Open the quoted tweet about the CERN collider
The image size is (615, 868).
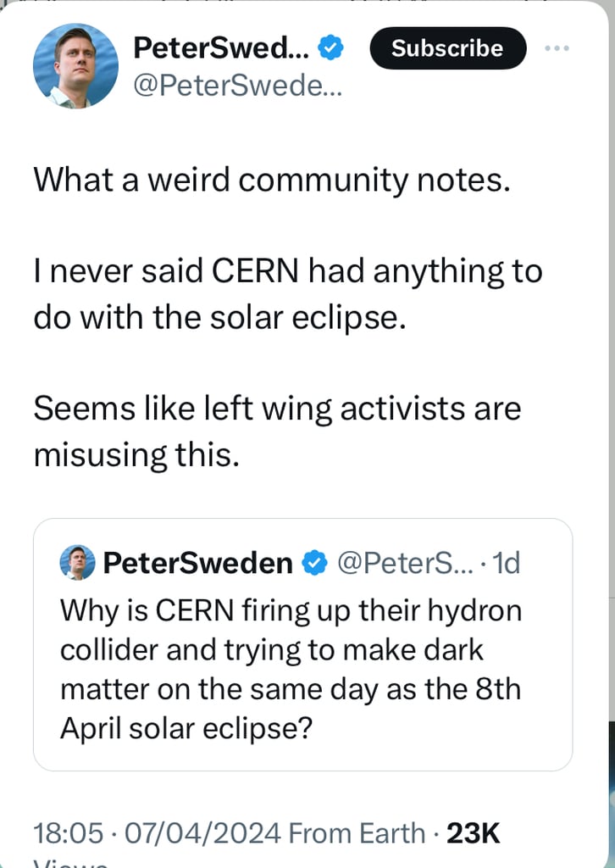point(302,670)
